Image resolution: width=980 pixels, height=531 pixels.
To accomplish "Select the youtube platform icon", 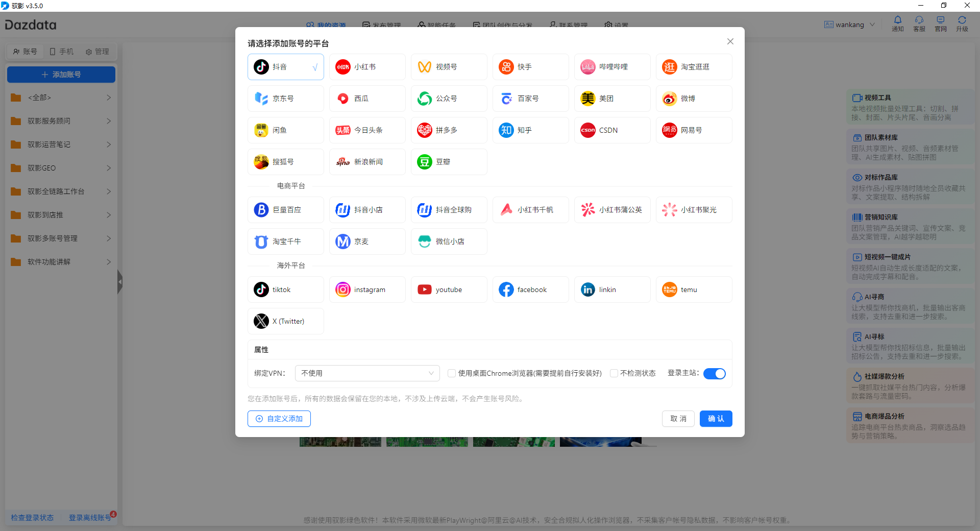I will click(x=425, y=289).
